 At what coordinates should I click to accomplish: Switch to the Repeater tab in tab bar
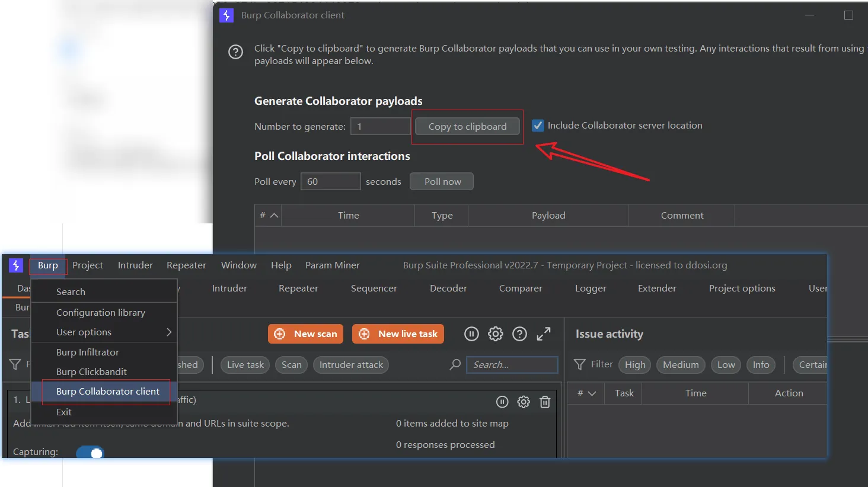pos(298,289)
